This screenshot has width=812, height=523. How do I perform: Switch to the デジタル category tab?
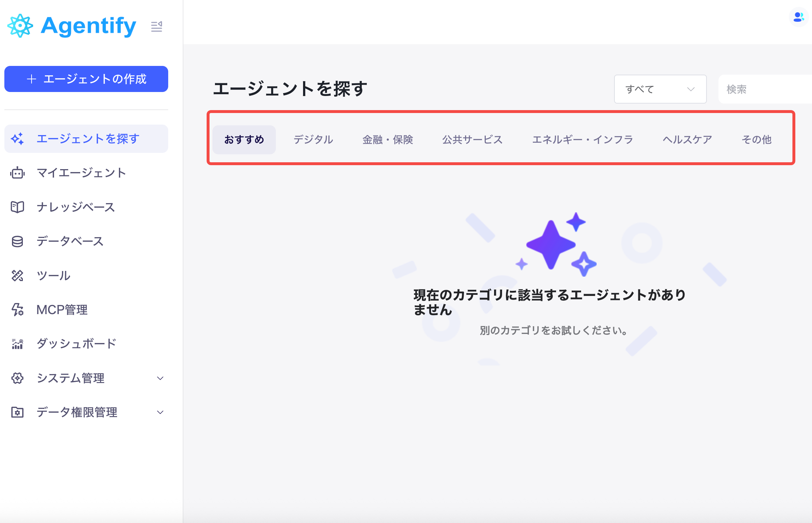coord(313,139)
